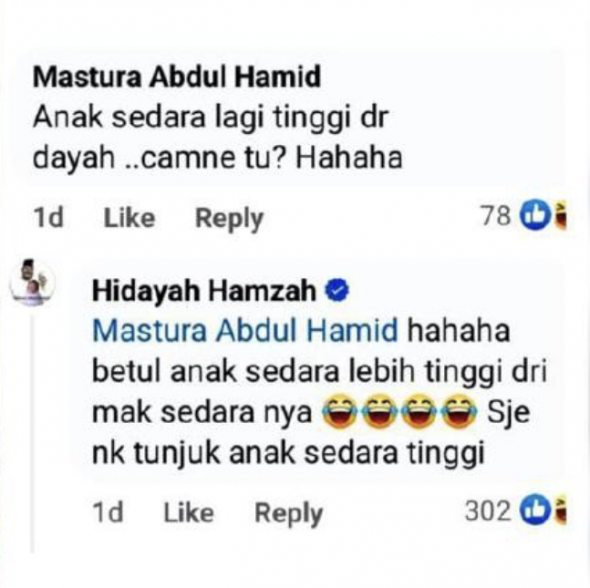Click the haha reaction icon beside 302
Image resolution: width=590 pixels, height=588 pixels.
click(x=560, y=511)
